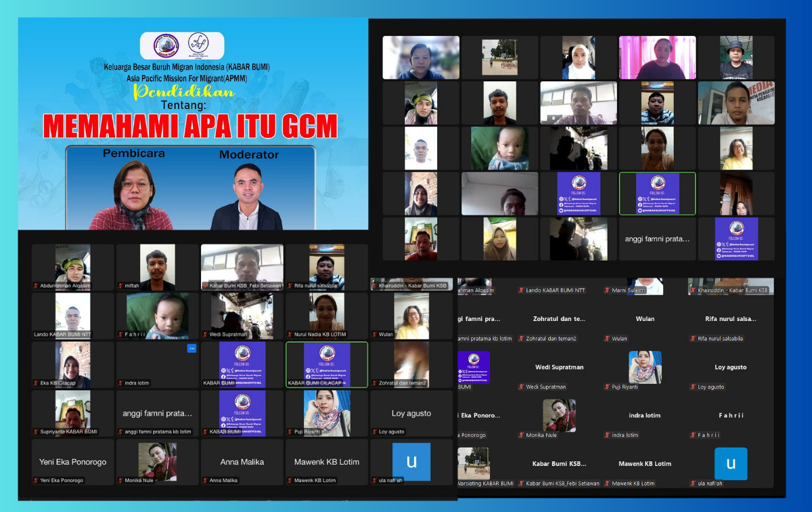Image resolution: width=812 pixels, height=512 pixels.
Task: Open the three-dot menu on indra lotim tile
Action: (191, 348)
